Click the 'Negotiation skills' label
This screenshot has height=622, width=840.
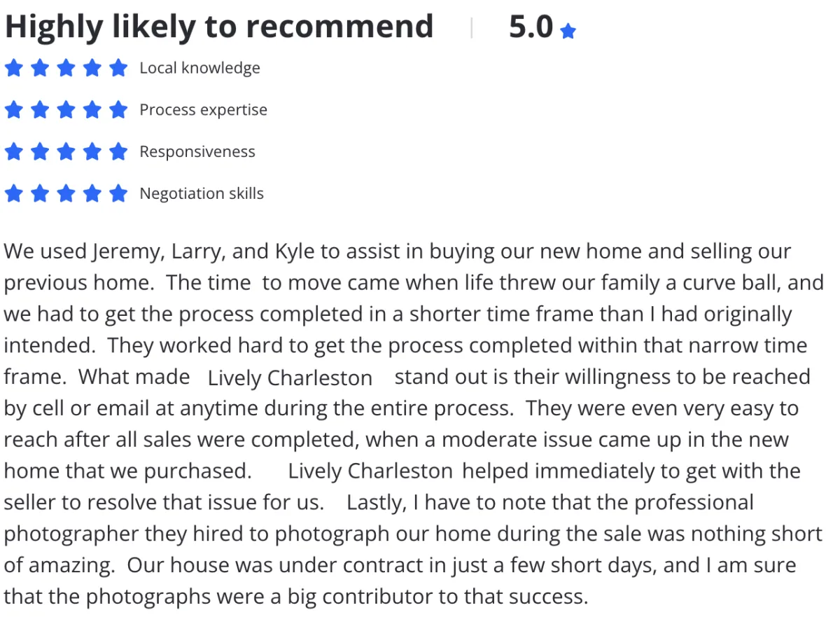202,193
